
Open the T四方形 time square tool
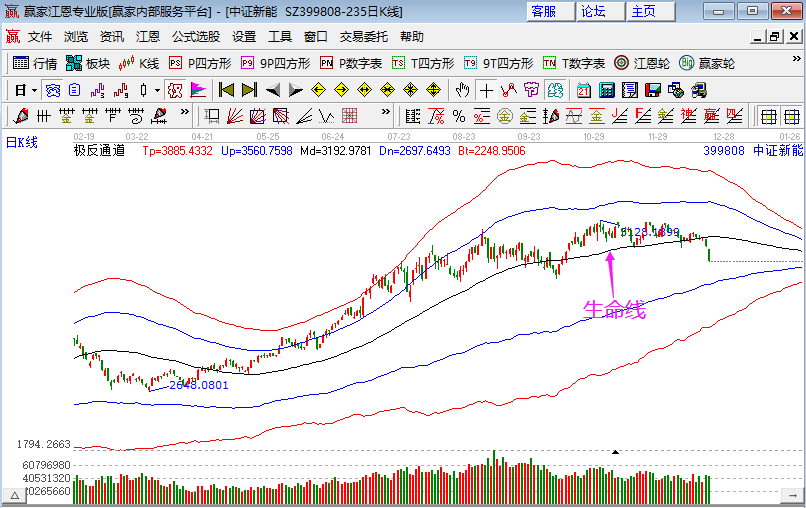coord(423,63)
